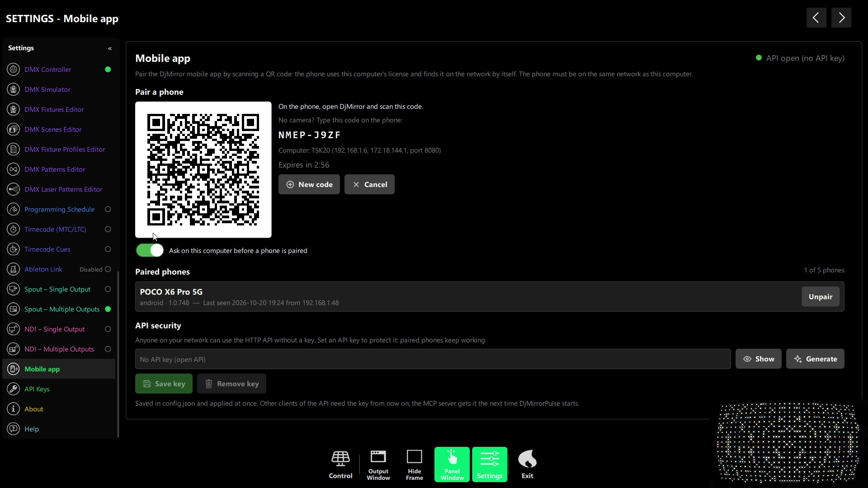Click the Exit flame icon
Viewport: 868px width, 488px height.
[x=527, y=459]
